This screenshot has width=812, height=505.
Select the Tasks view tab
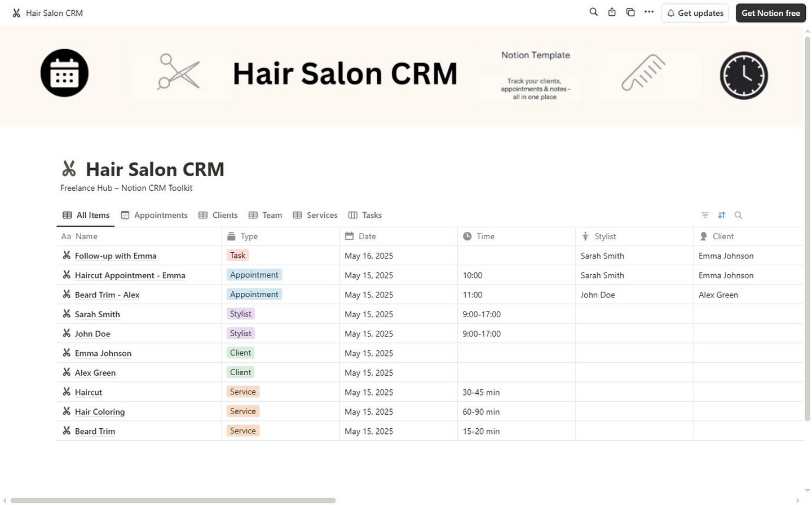coord(365,215)
